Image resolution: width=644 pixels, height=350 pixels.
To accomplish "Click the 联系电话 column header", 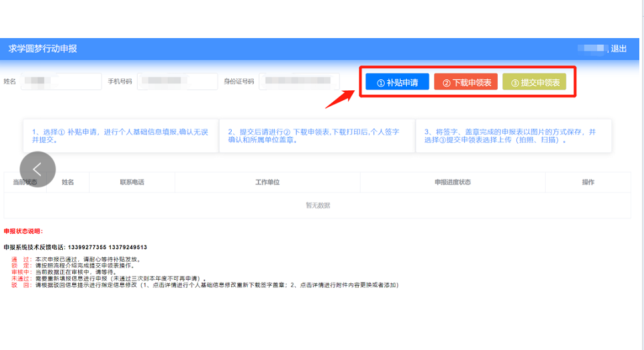I will tap(132, 182).
